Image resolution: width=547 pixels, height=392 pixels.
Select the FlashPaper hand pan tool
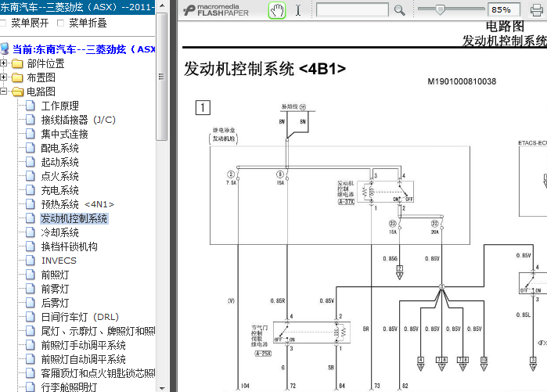coord(277,10)
